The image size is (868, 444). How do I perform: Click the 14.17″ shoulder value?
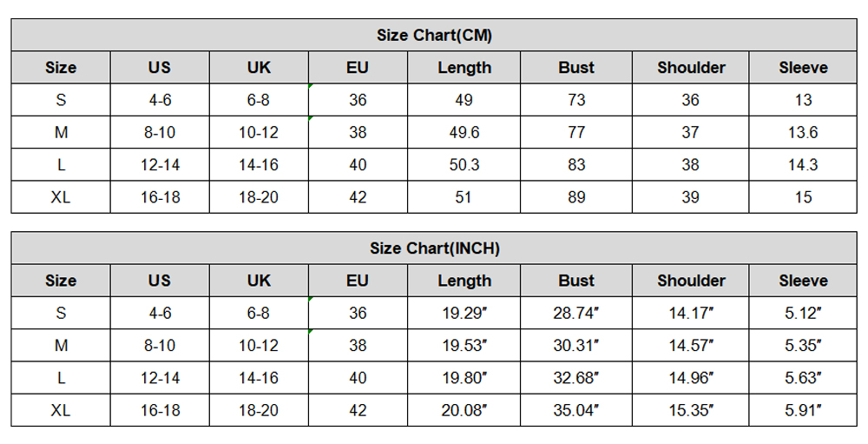pos(691,313)
